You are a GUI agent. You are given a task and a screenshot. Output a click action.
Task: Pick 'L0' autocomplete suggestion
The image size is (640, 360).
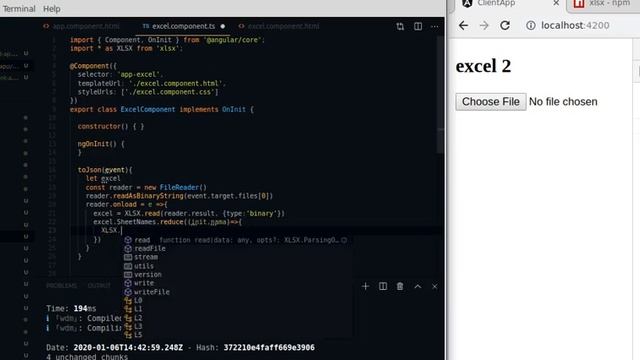(x=238, y=300)
